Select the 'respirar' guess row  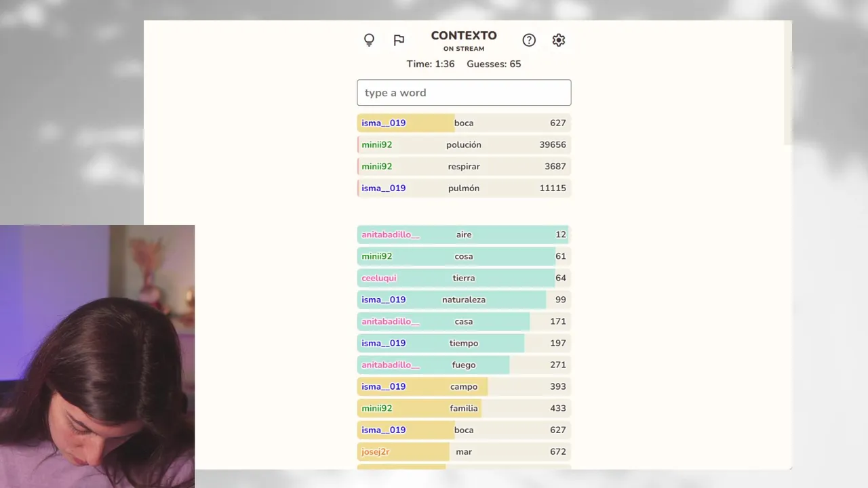coord(464,167)
